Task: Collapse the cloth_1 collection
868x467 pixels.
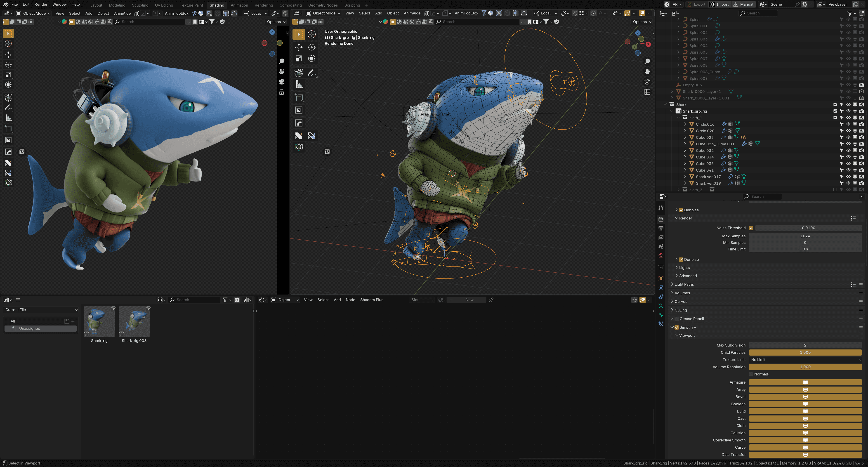Action: [x=678, y=118]
